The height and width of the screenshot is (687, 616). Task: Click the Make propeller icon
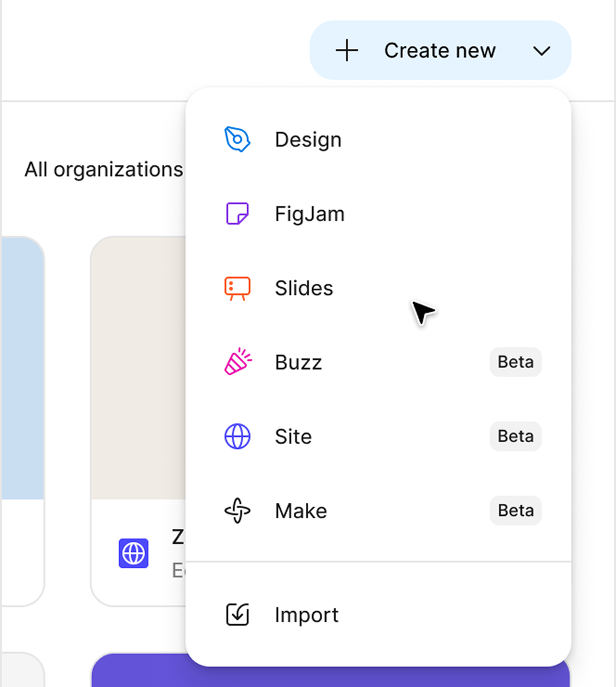point(237,511)
